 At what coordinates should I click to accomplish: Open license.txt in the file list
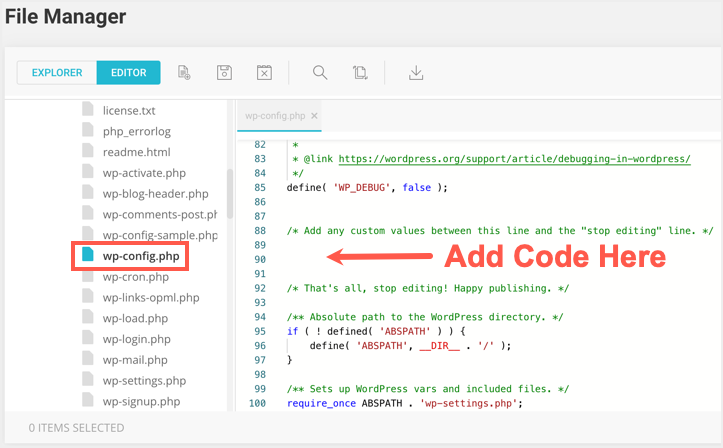pyautogui.click(x=129, y=111)
